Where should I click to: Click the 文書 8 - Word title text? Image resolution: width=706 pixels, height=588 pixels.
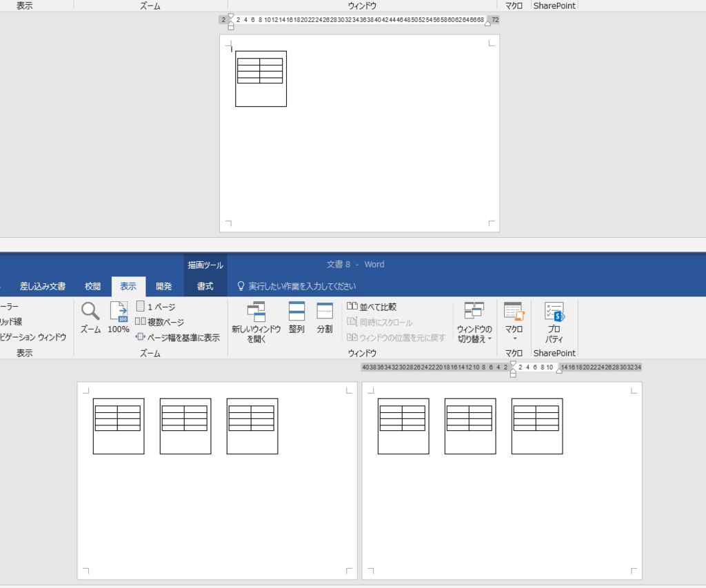[x=355, y=264]
